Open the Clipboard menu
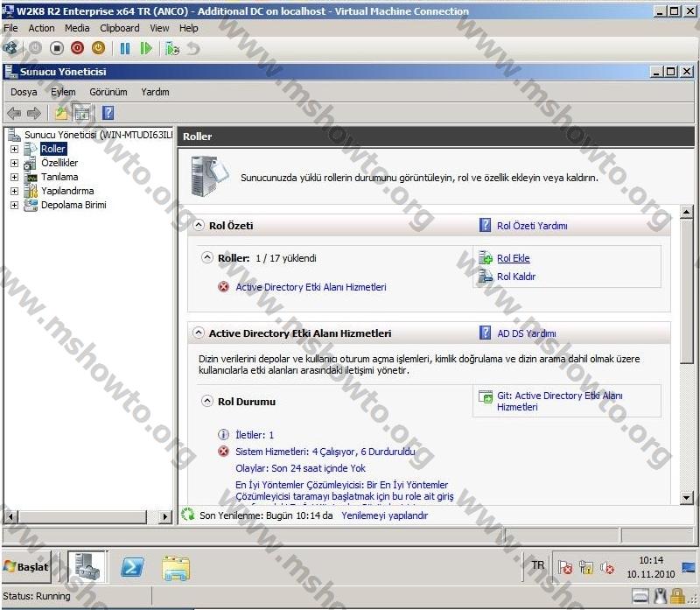Screen dimensions: 700x610 (x=120, y=28)
